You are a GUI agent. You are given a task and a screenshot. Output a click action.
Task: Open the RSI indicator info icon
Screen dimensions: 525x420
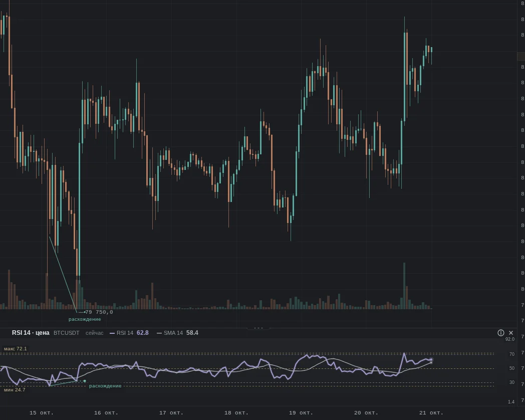coord(500,333)
